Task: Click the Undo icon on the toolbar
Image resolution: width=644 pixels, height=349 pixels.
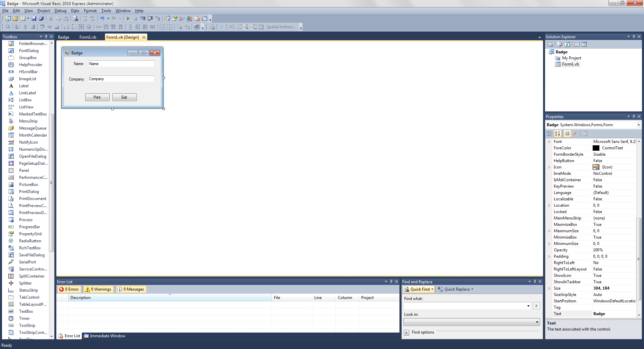Action: [x=103, y=18]
